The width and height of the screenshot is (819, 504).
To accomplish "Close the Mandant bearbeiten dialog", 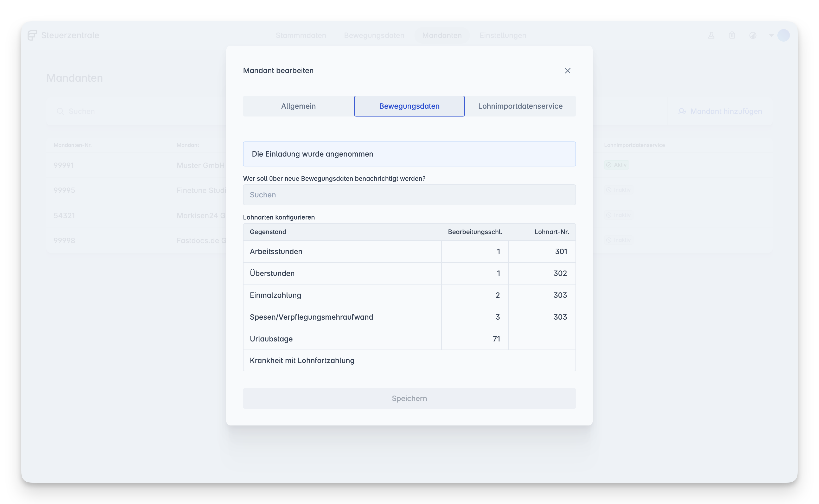I will tap(567, 71).
